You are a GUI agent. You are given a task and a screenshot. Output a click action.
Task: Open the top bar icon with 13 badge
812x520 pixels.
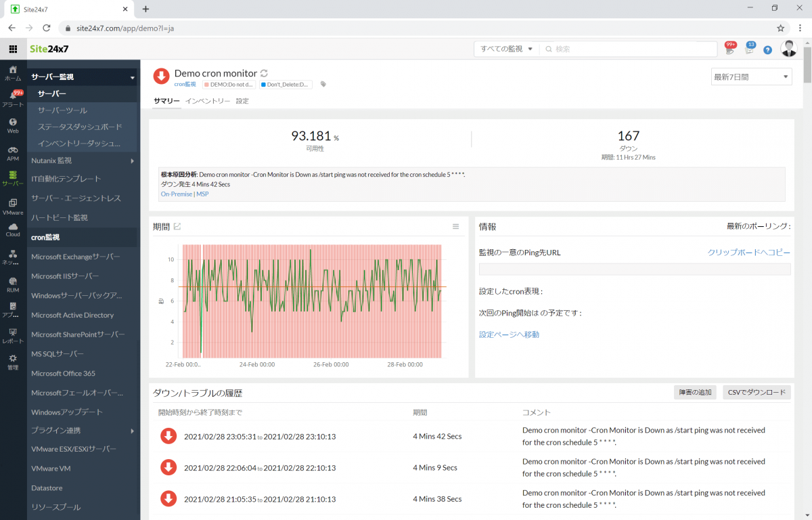point(749,49)
